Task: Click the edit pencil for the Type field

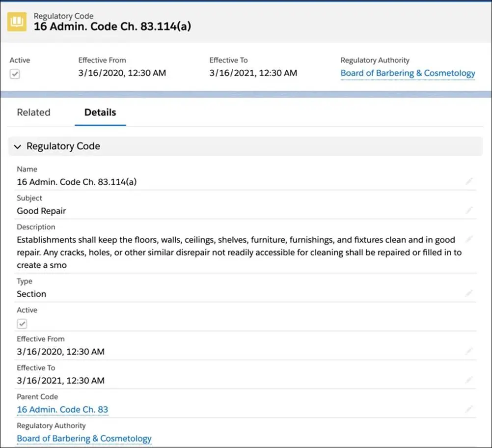Action: [x=469, y=293]
